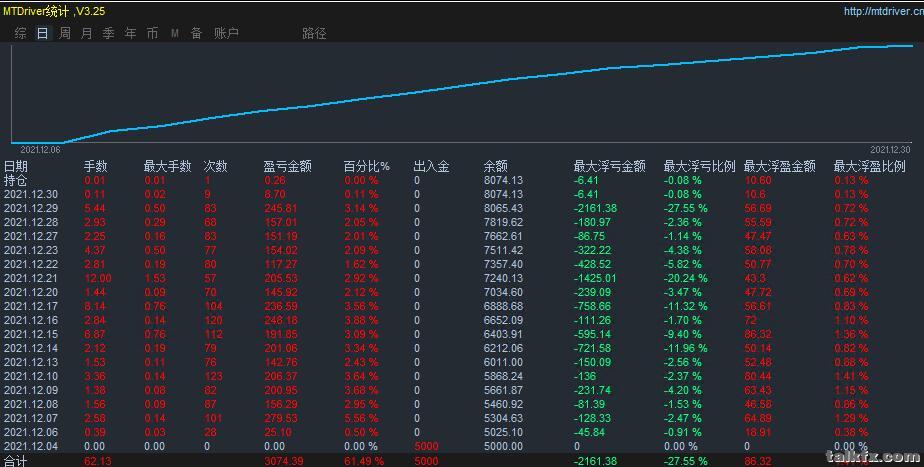Switch to the 综 summary tab
924x467 pixels.
(21, 33)
